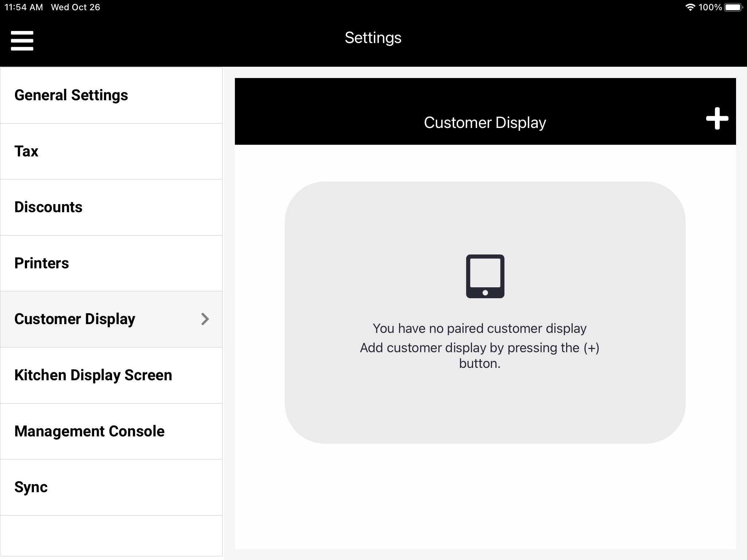Tap the tablet icon in empty state
The height and width of the screenshot is (560, 747).
pos(485,276)
